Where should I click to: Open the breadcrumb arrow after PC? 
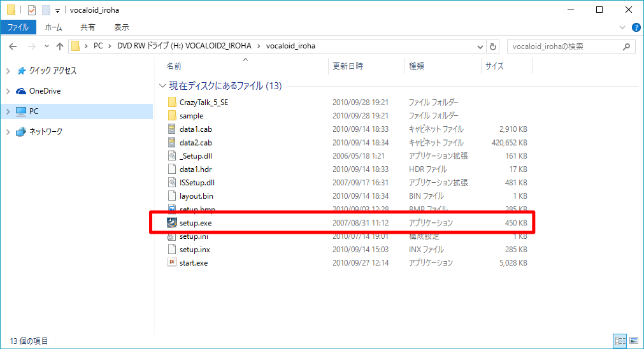point(110,46)
